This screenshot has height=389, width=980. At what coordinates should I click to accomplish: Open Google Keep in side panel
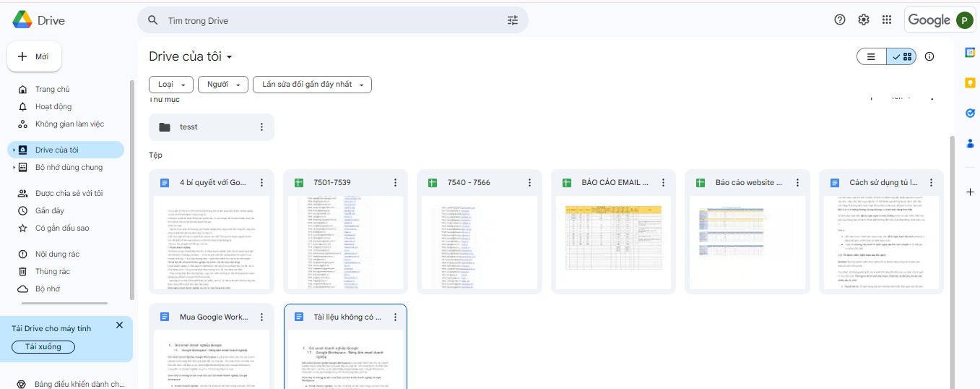pyautogui.click(x=970, y=82)
